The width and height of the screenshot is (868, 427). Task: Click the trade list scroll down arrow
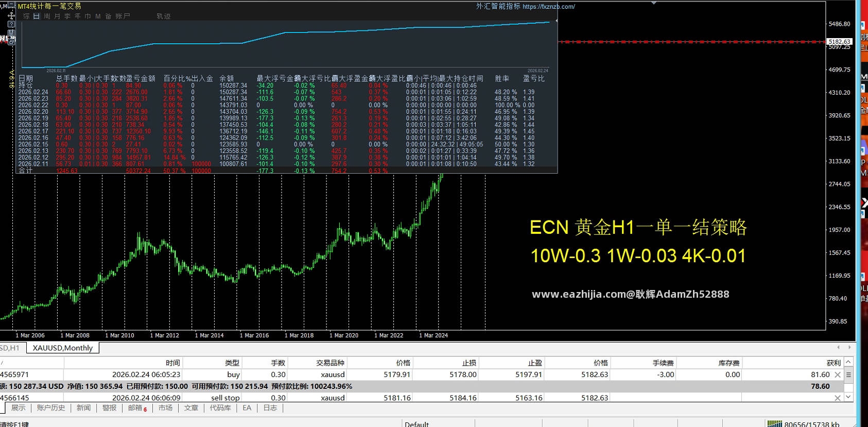[x=848, y=397]
